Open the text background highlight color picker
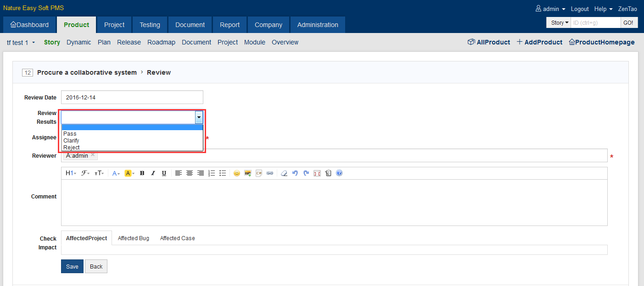This screenshot has height=286, width=644. [129, 173]
